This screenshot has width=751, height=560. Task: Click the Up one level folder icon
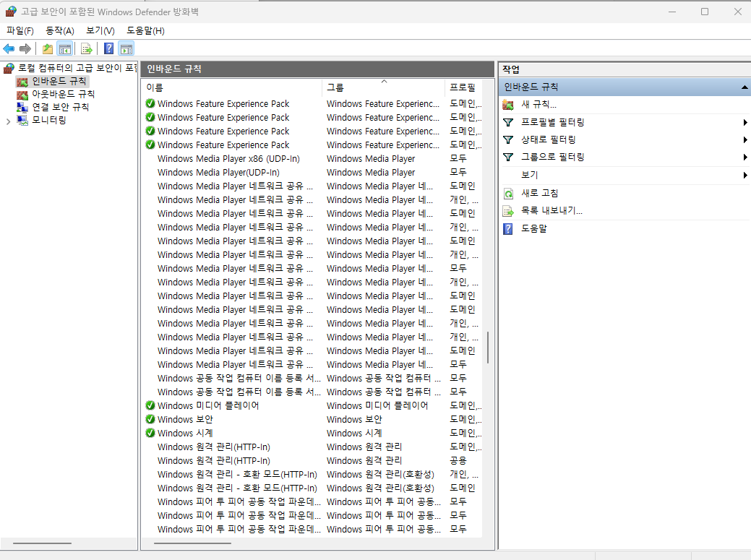48,49
